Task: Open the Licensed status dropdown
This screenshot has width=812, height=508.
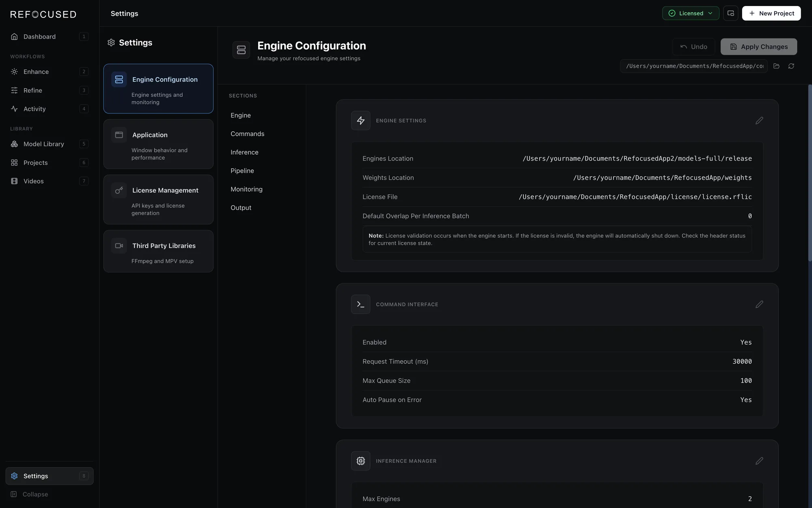Action: click(x=691, y=13)
